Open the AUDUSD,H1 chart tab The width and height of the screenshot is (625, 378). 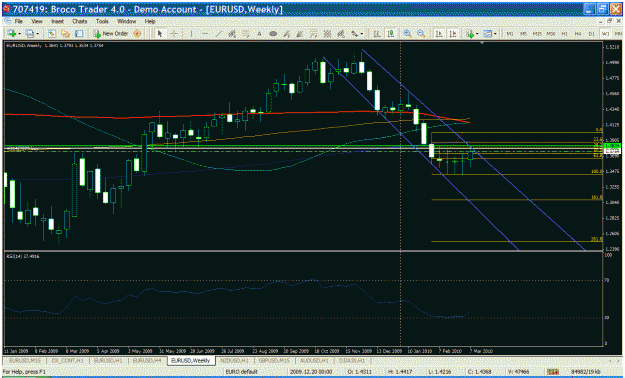(x=315, y=360)
